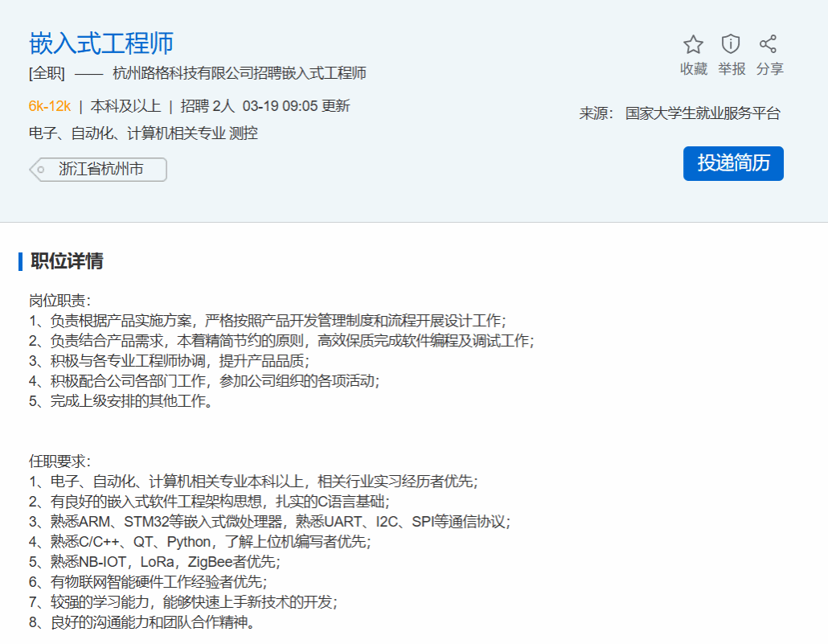The width and height of the screenshot is (828, 644).
Task: Open the 嵌入式工程师 job title
Action: click(101, 43)
